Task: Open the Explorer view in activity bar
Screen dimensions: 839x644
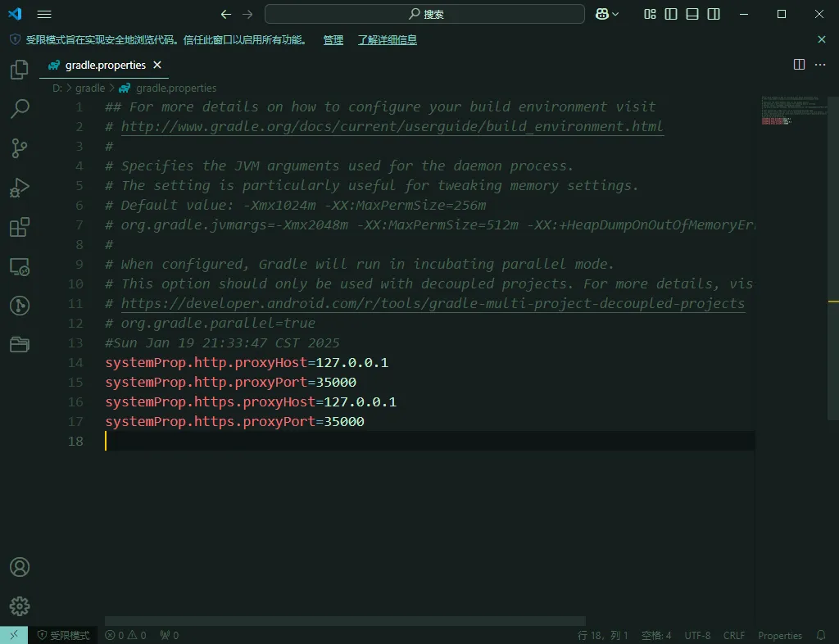Action: 20,70
